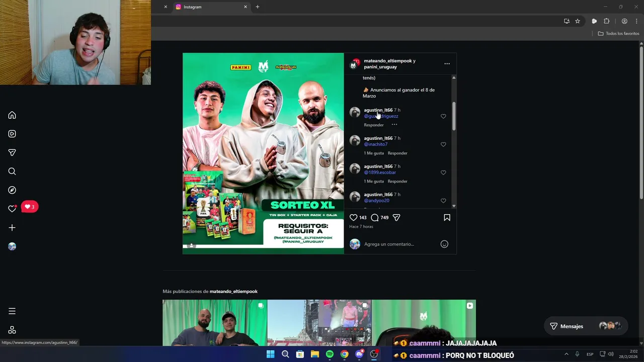The width and height of the screenshot is (644, 362).
Task: Click the post author's avatar in header
Action: 355,64
